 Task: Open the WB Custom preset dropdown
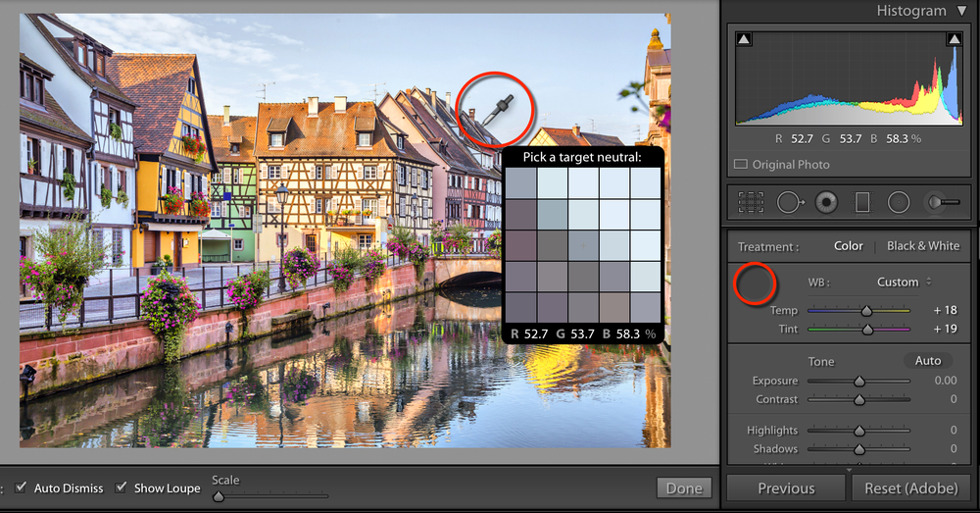904,282
